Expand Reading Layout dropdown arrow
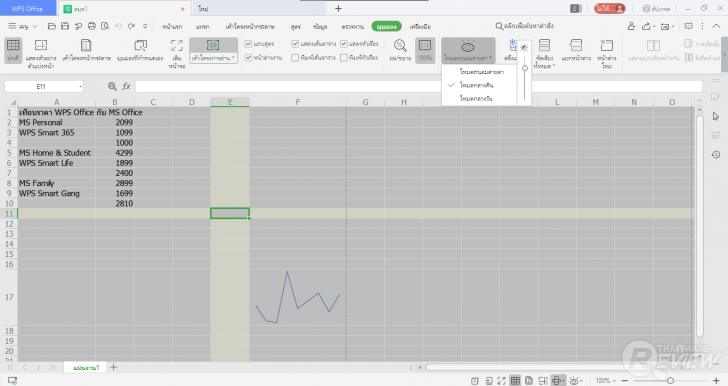Viewport: 728px width, 386px height. 234,58
